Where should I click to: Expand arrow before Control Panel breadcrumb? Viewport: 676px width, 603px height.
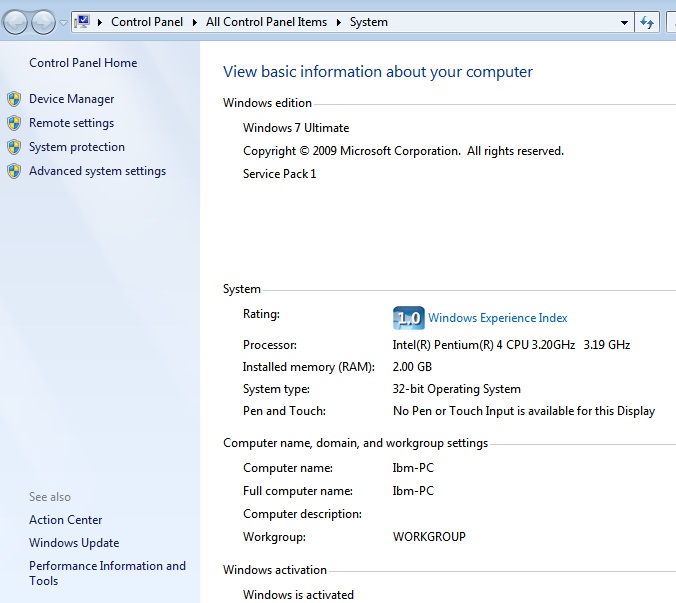pos(100,22)
